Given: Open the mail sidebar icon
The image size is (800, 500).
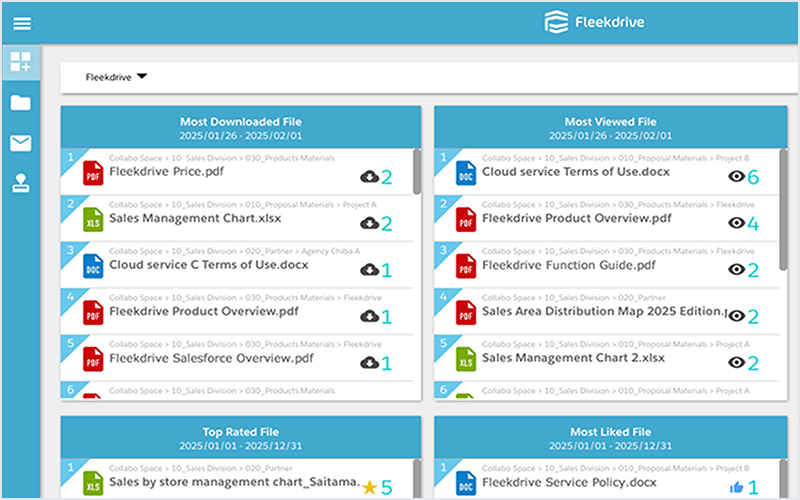Looking at the screenshot, I should click(x=20, y=143).
